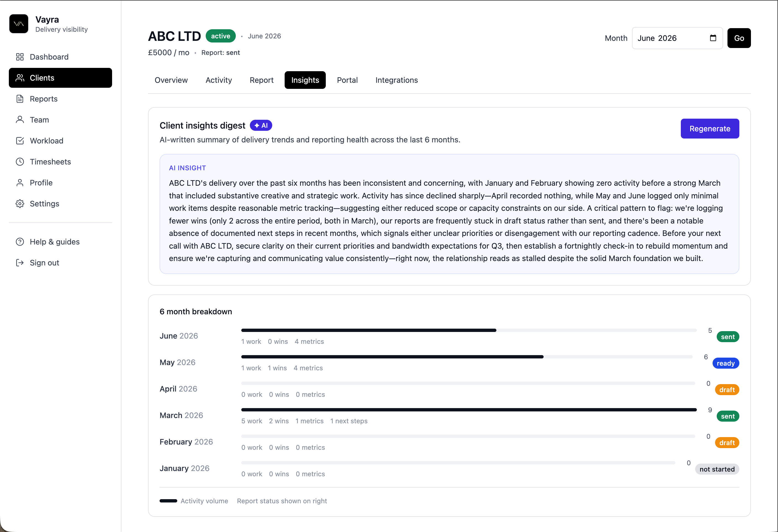778x532 pixels.
Task: Click the Workload checkbox icon
Action: click(20, 141)
